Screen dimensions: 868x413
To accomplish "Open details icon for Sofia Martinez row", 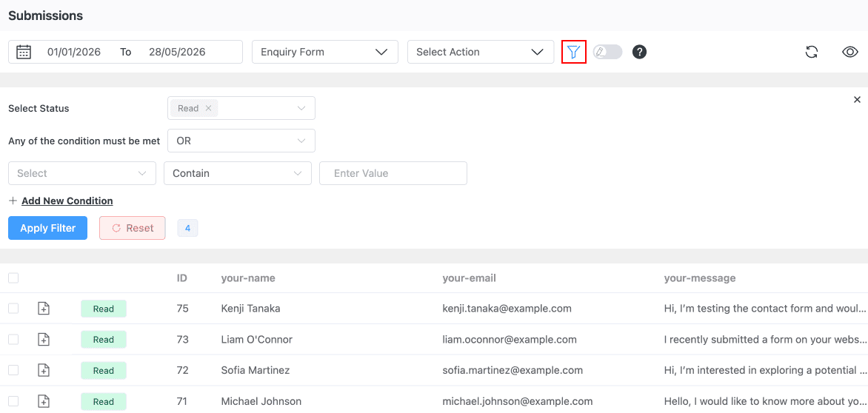I will pyautogui.click(x=44, y=370).
